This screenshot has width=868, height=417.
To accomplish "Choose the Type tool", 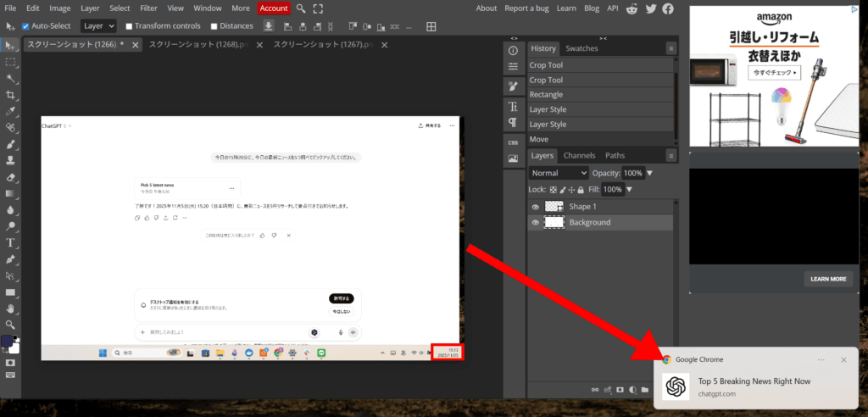I will [x=10, y=242].
